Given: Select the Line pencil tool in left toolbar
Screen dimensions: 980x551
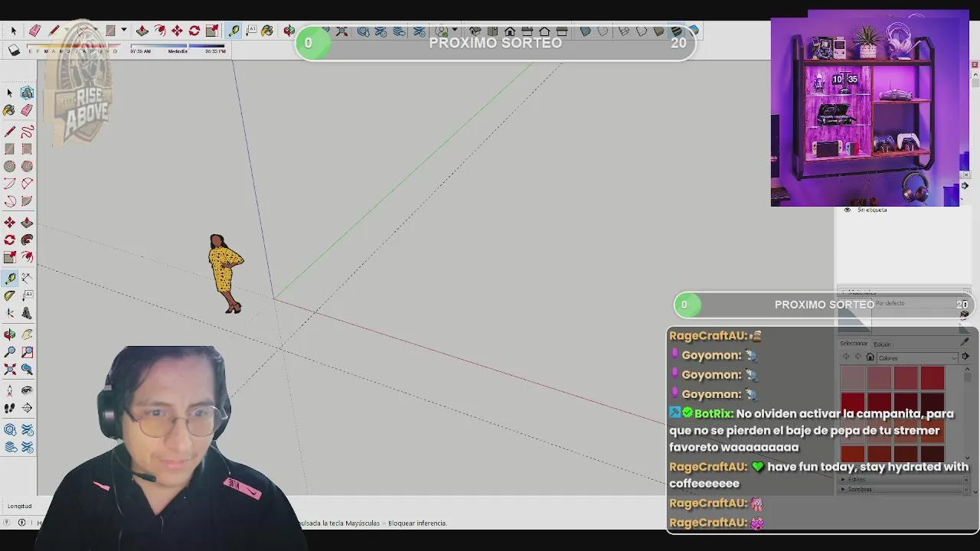Looking at the screenshot, I should 10,132.
